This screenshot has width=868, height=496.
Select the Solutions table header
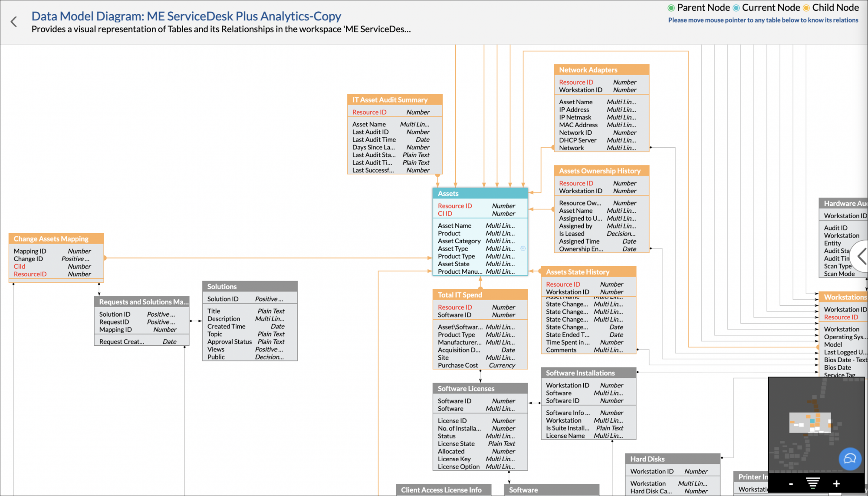(250, 287)
